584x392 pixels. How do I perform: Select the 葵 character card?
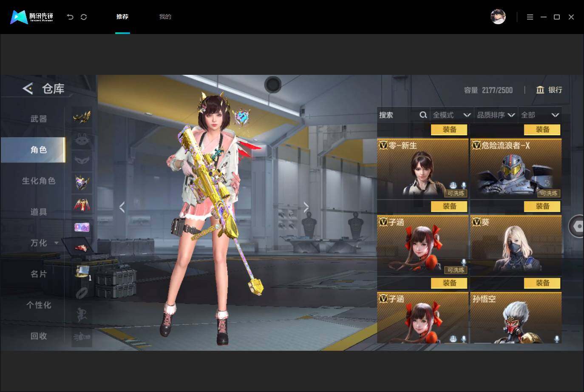(516, 245)
